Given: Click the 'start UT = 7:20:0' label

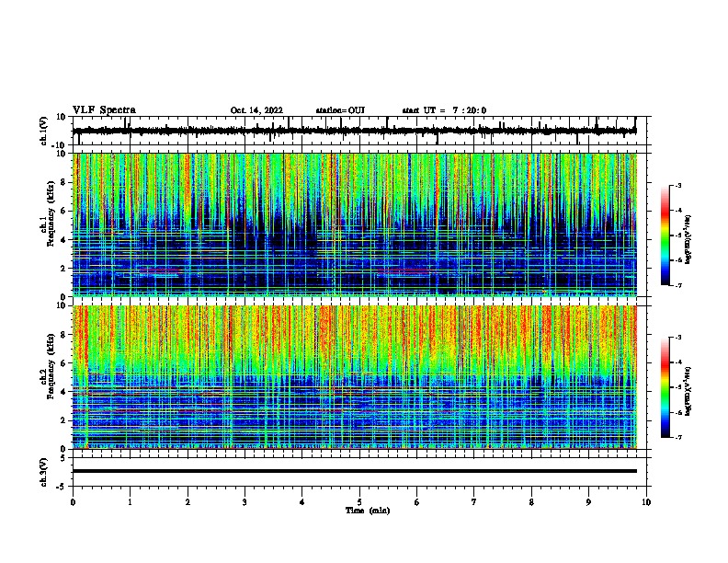Looking at the screenshot, I should 444,110.
